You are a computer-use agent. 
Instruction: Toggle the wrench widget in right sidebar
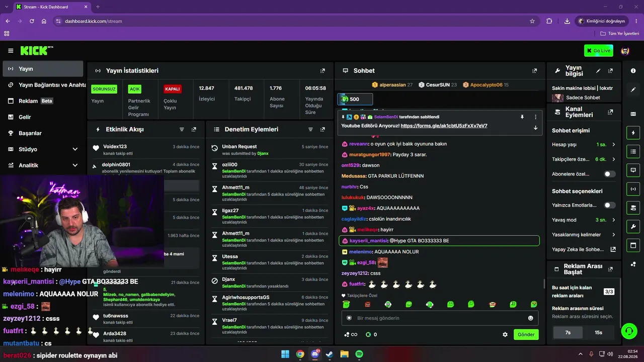[633, 226]
